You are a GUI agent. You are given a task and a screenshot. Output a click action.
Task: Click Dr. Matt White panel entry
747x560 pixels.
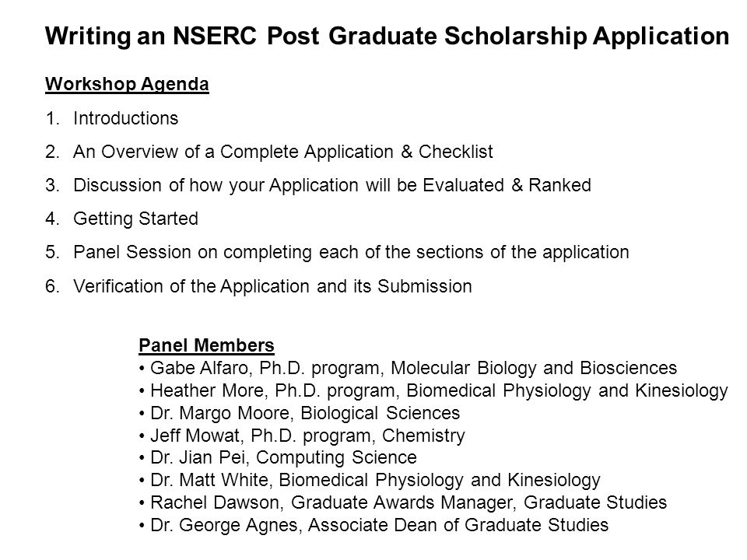(370, 480)
